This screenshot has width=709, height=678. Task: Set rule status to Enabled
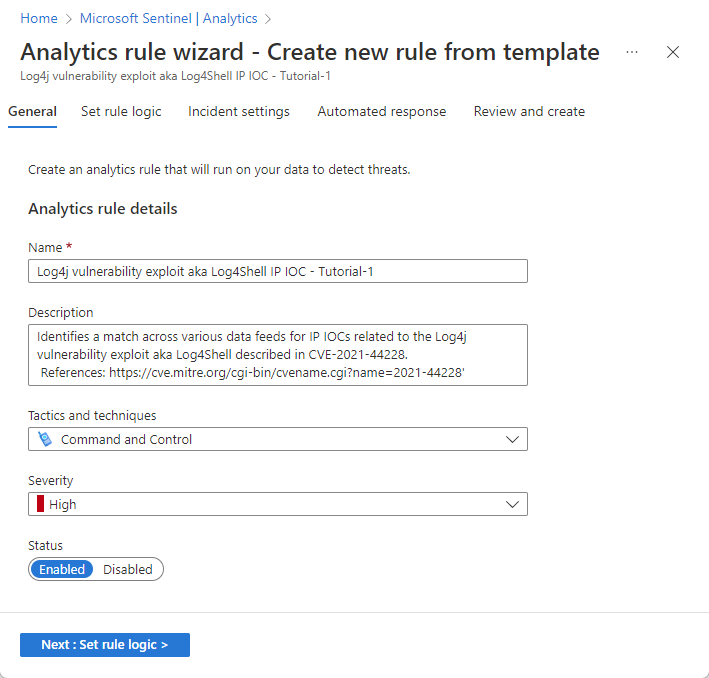62,569
